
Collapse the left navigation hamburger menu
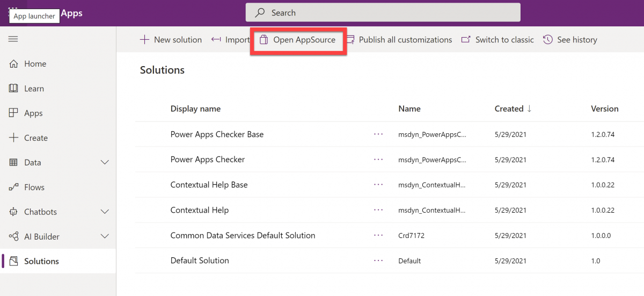pos(13,39)
